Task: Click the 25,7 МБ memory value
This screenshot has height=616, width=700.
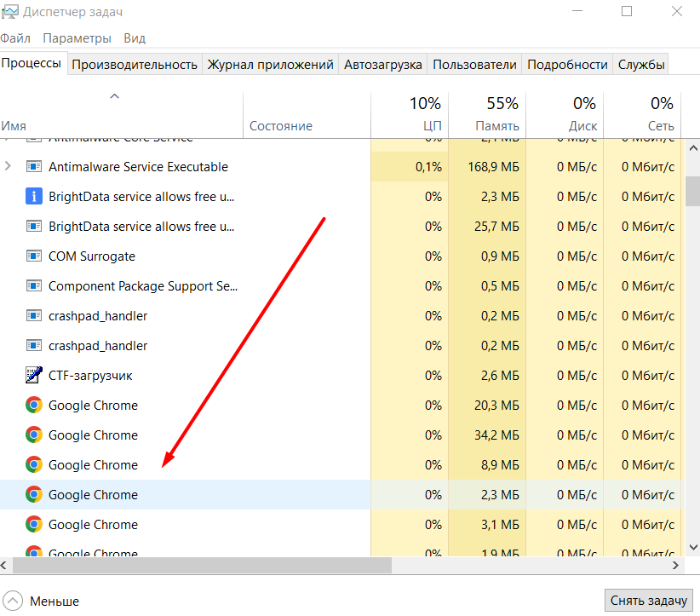Action: click(x=496, y=227)
